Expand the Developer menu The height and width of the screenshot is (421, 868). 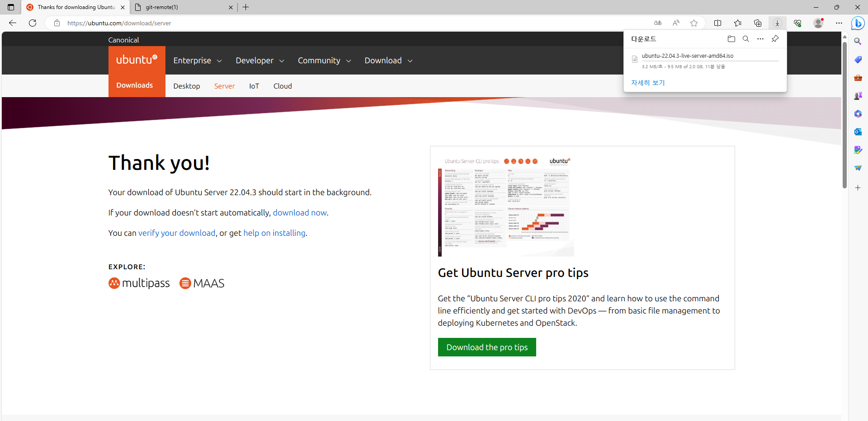click(x=259, y=61)
